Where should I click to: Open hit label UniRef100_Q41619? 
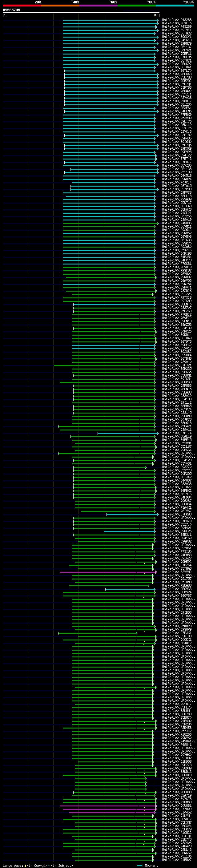coord(177,40)
